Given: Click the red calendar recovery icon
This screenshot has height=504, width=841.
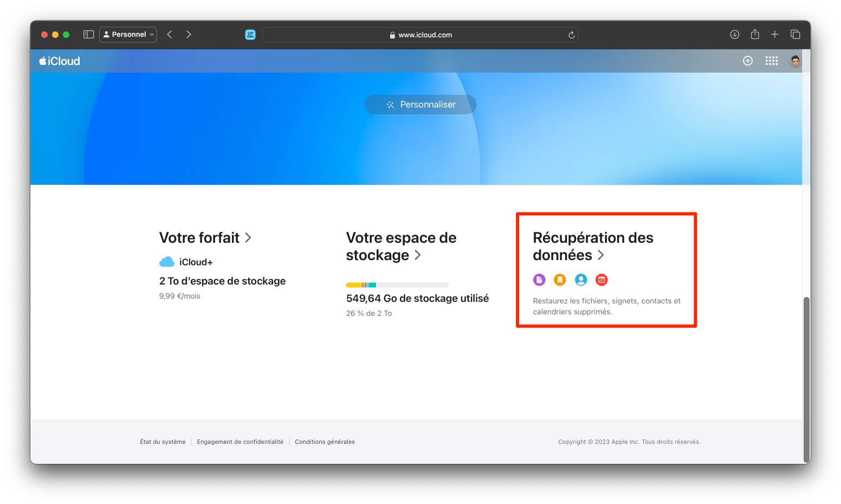Looking at the screenshot, I should coord(601,280).
